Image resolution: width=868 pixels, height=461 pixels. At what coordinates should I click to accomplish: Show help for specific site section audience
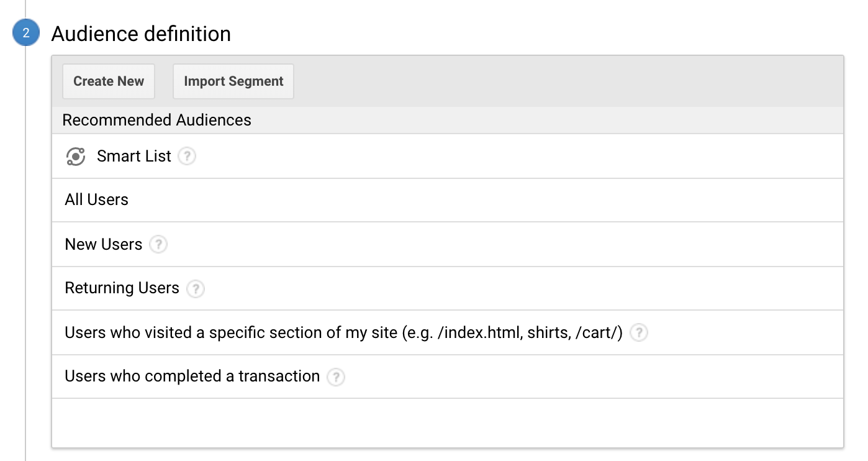pos(639,333)
